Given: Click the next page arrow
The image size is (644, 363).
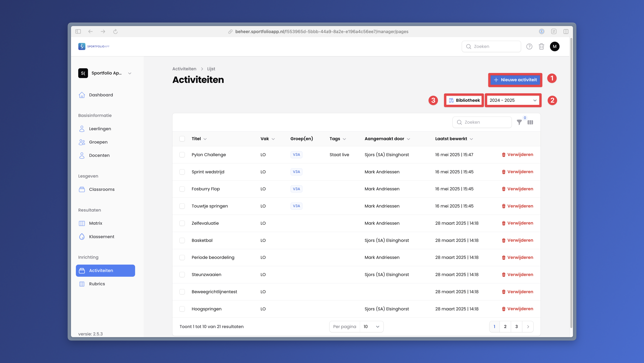Looking at the screenshot, I should point(528,327).
